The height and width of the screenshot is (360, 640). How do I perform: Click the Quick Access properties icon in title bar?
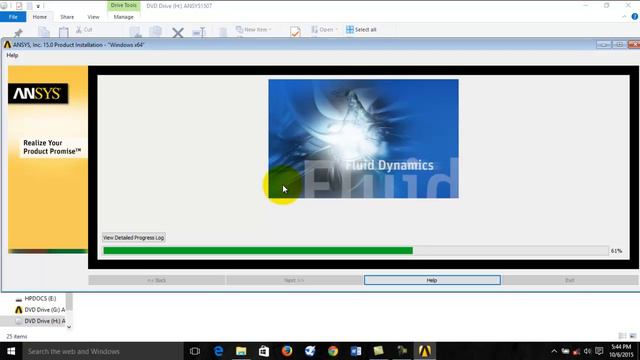click(19, 6)
